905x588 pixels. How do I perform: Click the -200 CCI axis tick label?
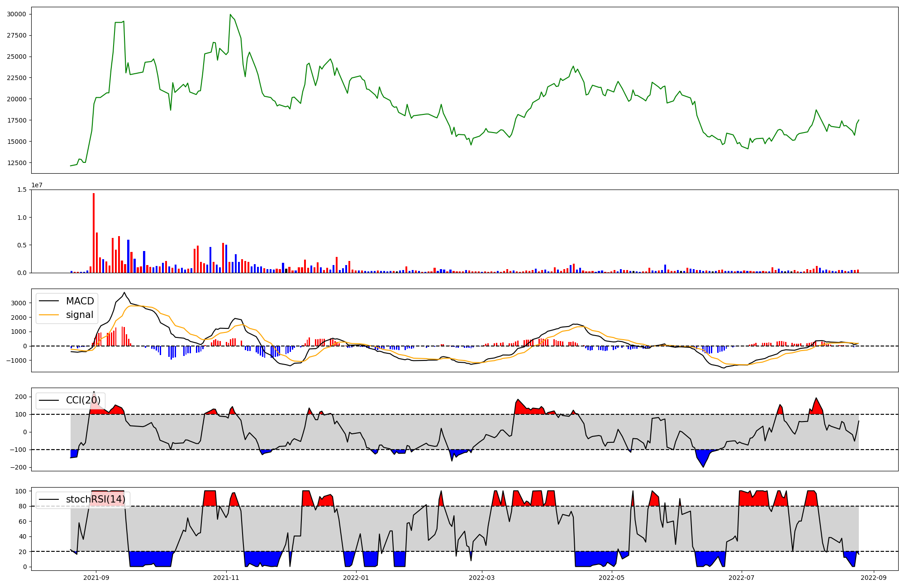[x=19, y=467]
